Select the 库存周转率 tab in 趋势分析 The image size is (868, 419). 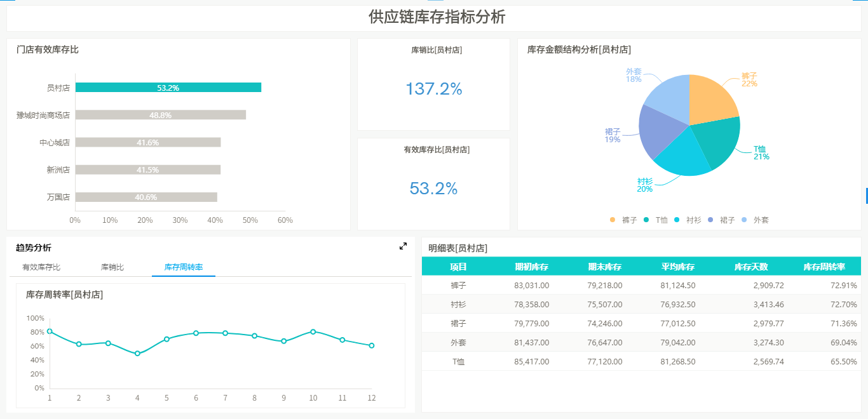[x=183, y=267]
